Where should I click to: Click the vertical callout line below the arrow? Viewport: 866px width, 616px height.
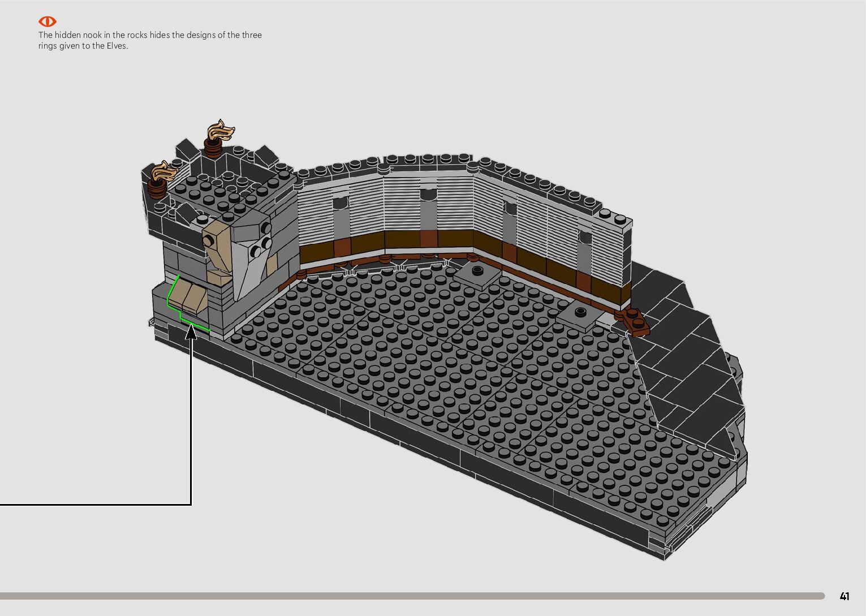[191, 424]
